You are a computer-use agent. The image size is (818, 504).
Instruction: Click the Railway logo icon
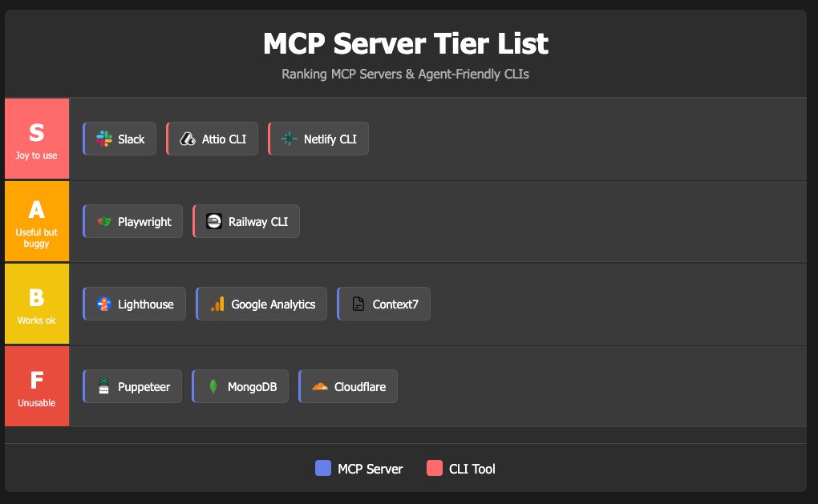[214, 221]
